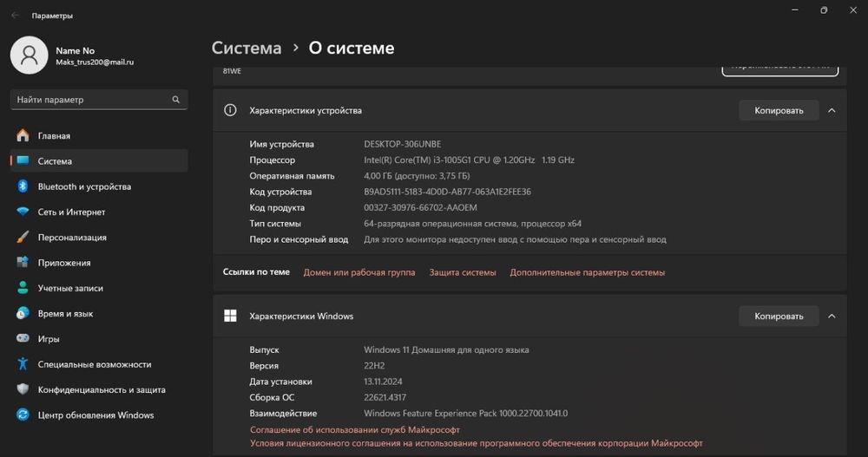Open the Домен или рабочая группа link
The width and height of the screenshot is (868, 457).
[359, 272]
